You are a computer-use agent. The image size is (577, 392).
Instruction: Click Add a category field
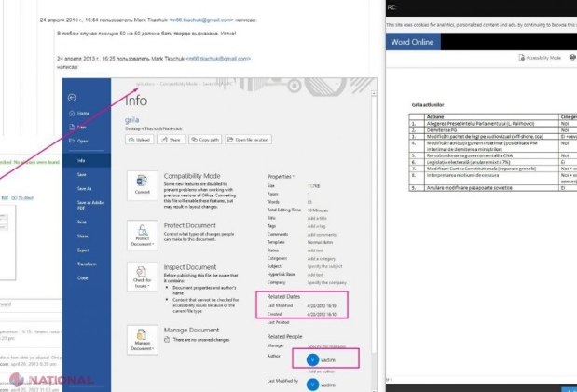[x=322, y=259]
